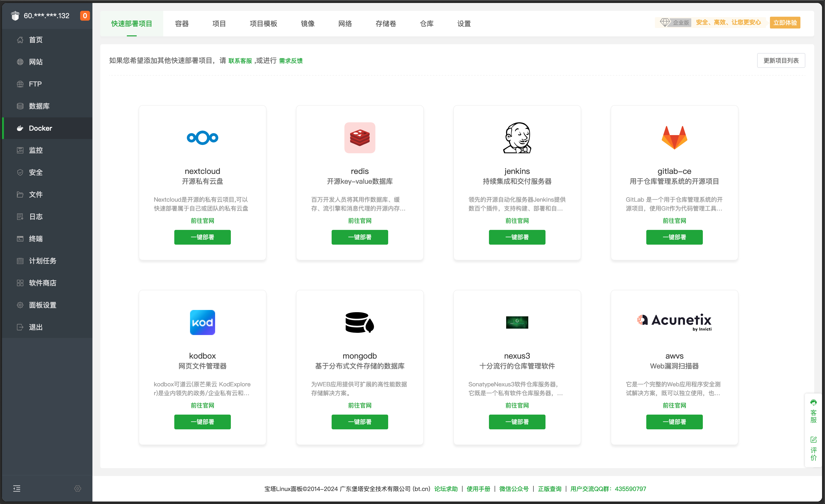Click the database icon beside 数据库
825x504 pixels.
tap(20, 106)
